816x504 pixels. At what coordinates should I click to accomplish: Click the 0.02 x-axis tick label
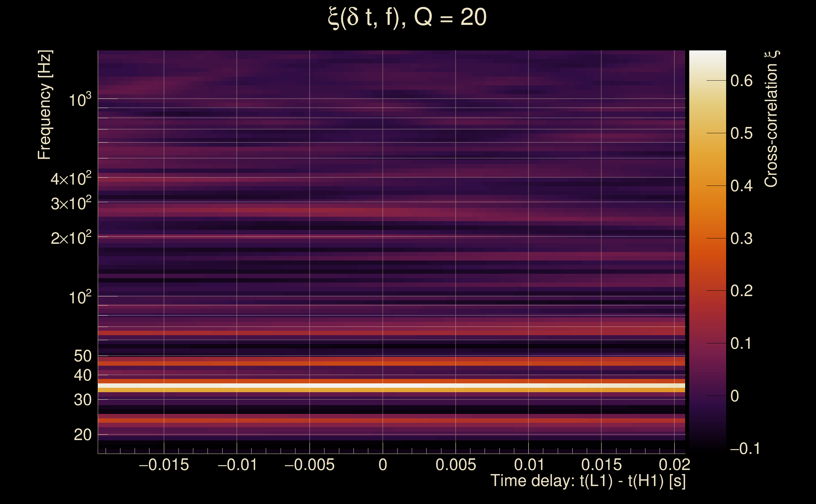pyautogui.click(x=674, y=465)
